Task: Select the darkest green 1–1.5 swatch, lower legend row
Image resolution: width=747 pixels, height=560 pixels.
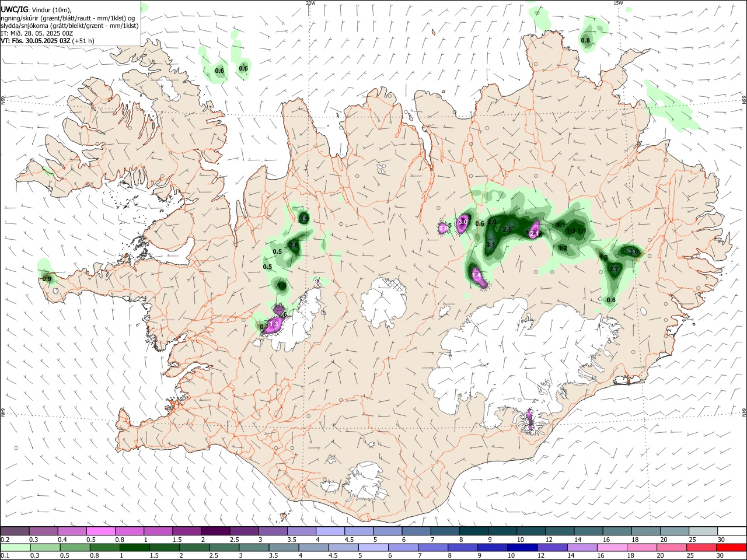Action: [x=135, y=548]
